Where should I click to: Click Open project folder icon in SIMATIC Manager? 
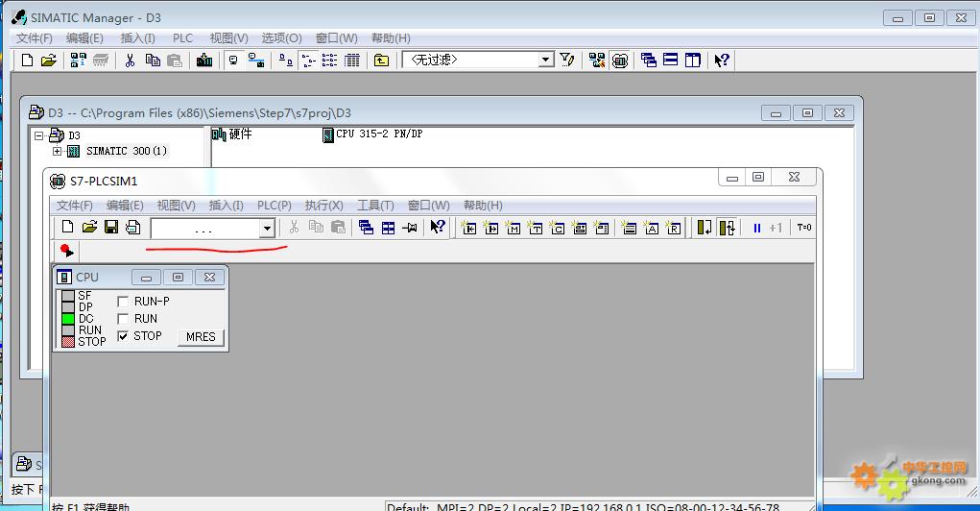pos(49,61)
